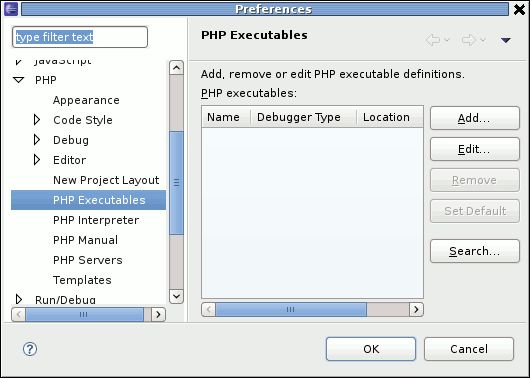Select the Run/Debug tree item
The height and width of the screenshot is (378, 530).
pyautogui.click(x=65, y=300)
